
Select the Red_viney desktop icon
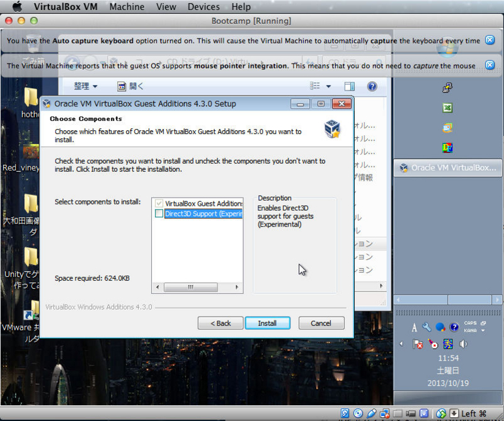pyautogui.click(x=21, y=159)
